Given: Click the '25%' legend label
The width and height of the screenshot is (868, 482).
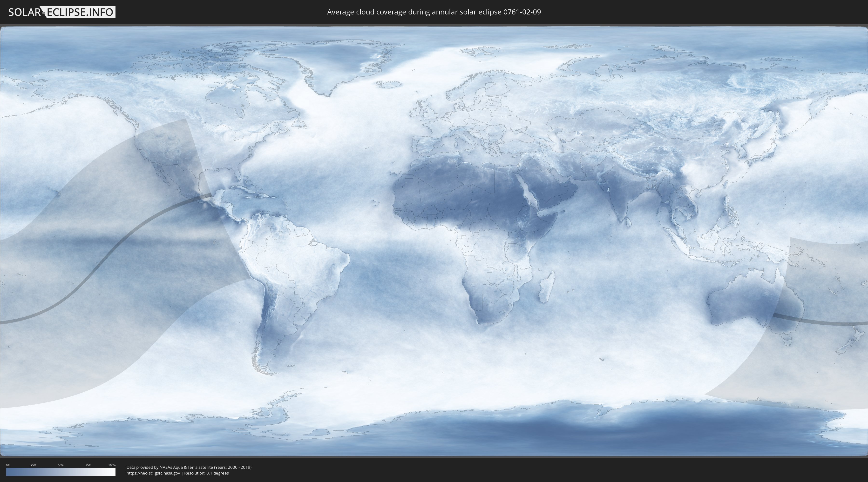Looking at the screenshot, I should (33, 465).
